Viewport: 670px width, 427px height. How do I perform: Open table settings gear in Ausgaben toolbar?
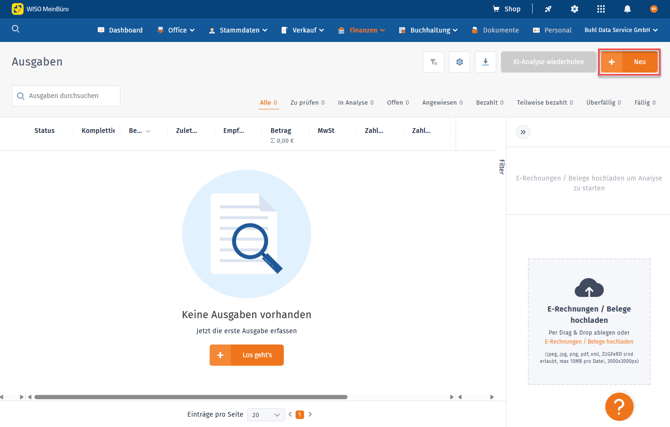click(x=460, y=62)
